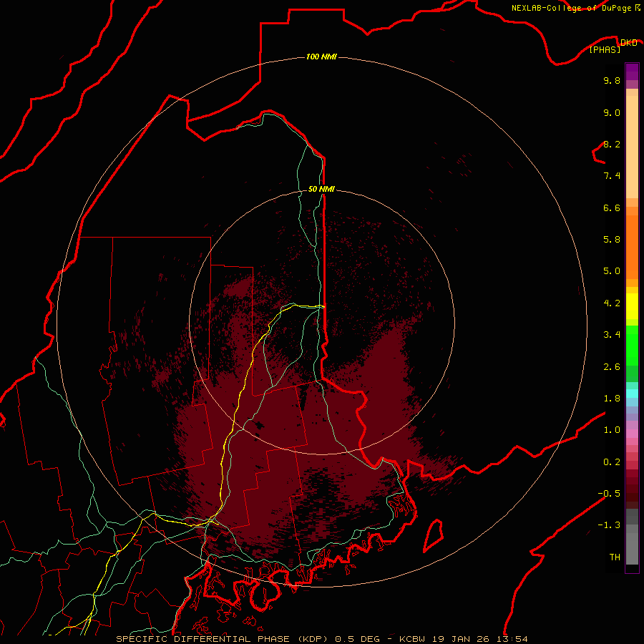The width and height of the screenshot is (644, 644).
Task: Click the "3.4" scale value
Action: click(x=612, y=335)
